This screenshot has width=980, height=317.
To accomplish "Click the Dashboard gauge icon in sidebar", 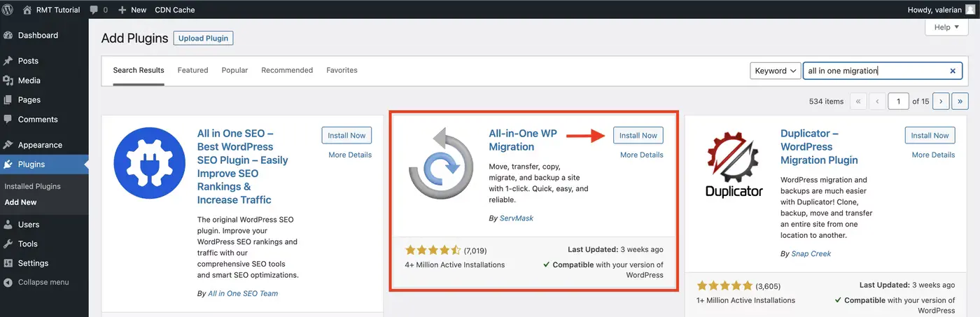I will coord(8,36).
